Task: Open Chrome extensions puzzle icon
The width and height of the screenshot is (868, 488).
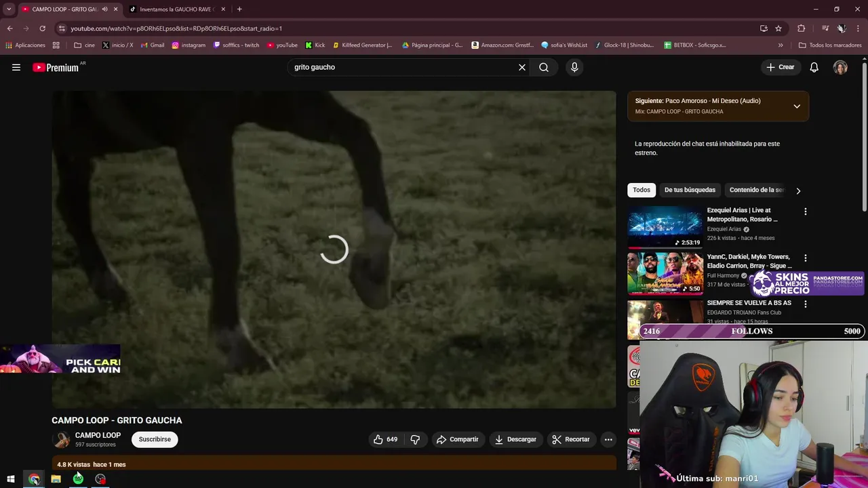Action: click(x=801, y=28)
